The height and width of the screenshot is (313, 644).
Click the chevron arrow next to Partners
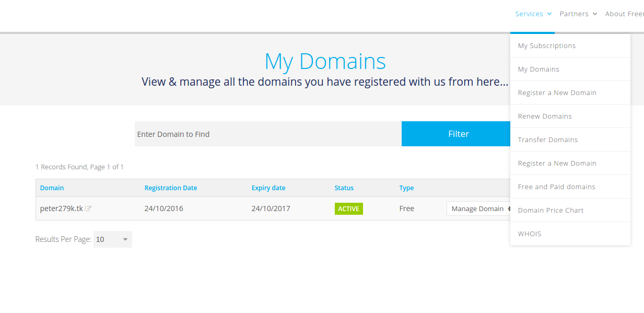point(594,14)
